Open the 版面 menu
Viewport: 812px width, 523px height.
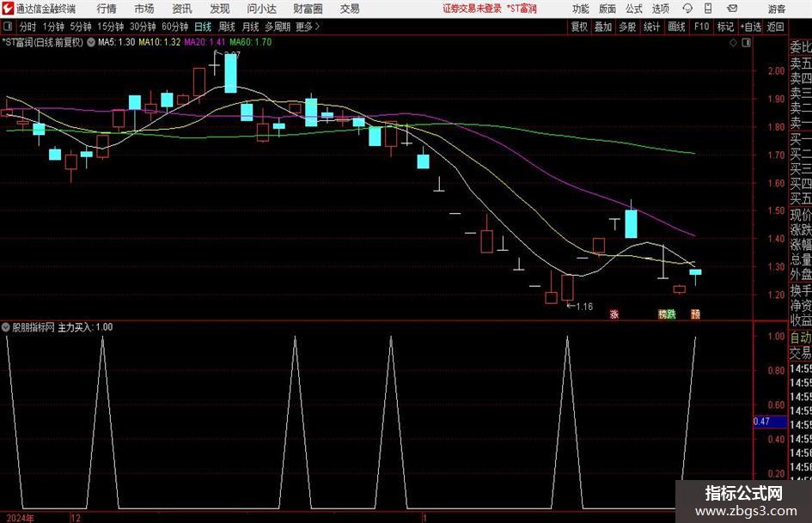click(x=607, y=9)
